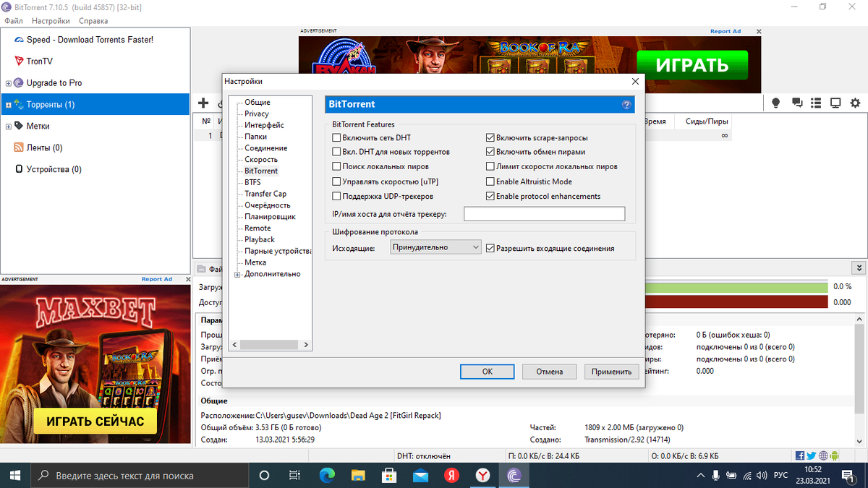Enable Вкл. DHT для новых торрентов
Image resolution: width=868 pixels, height=488 pixels.
[336, 152]
